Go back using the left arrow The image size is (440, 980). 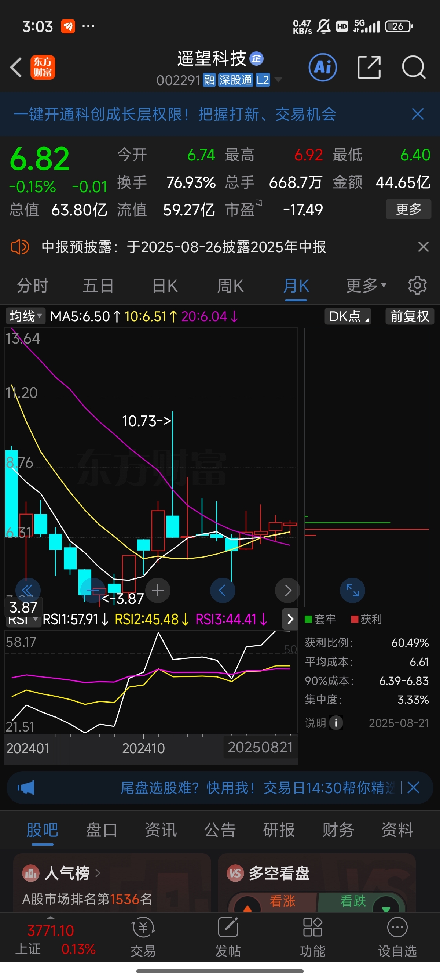tap(16, 68)
